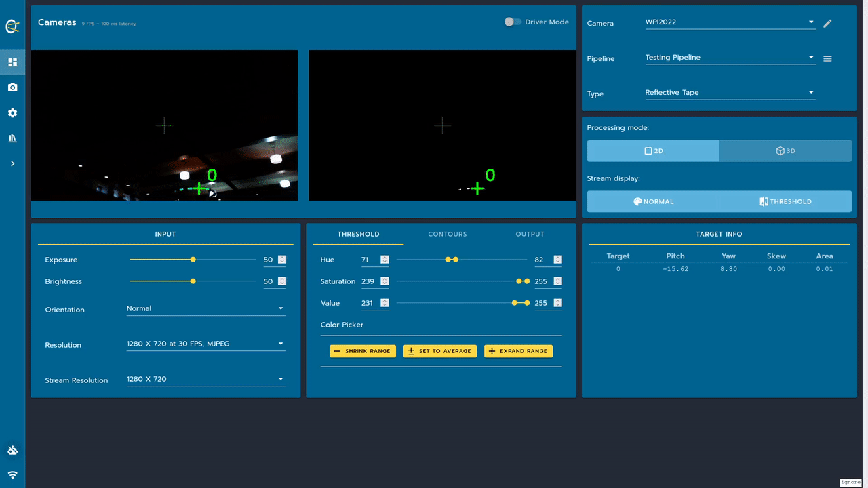Screen dimensions: 868x488
Task: Switch to the Output tab
Action: click(x=530, y=234)
